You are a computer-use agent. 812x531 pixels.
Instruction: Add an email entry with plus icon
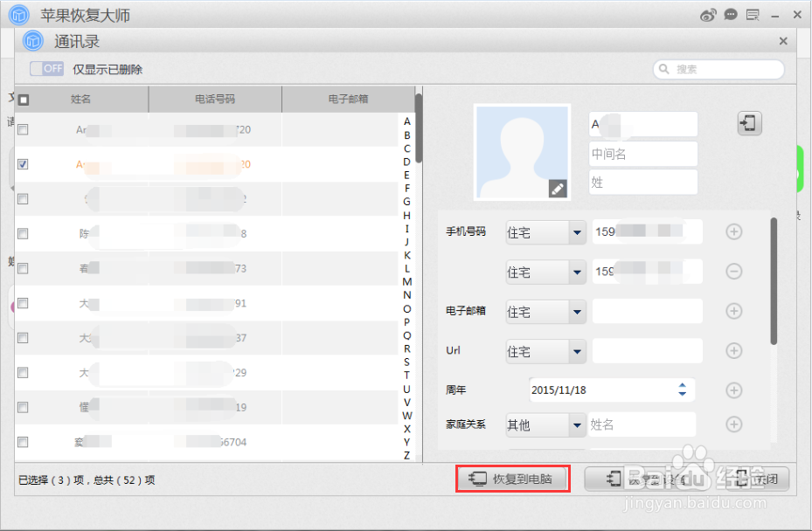click(733, 311)
